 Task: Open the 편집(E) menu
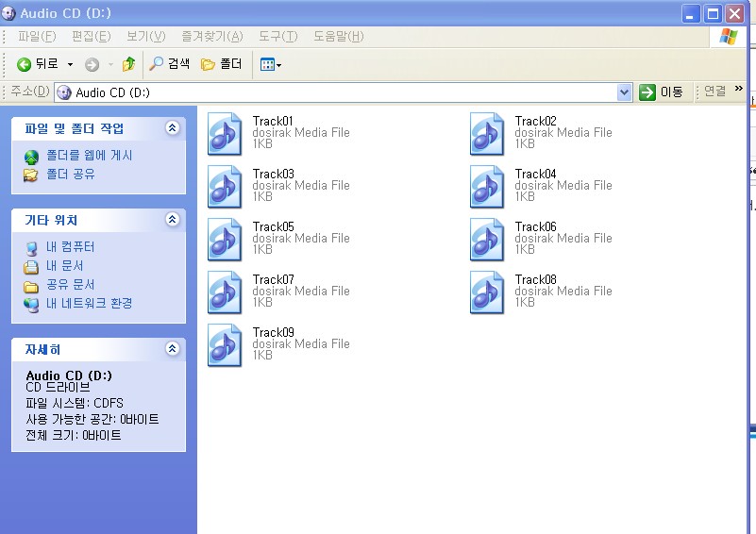pos(92,37)
